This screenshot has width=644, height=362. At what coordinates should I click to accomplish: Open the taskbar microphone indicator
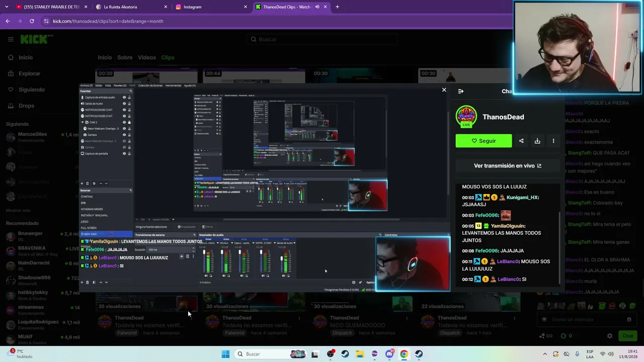tap(577, 354)
